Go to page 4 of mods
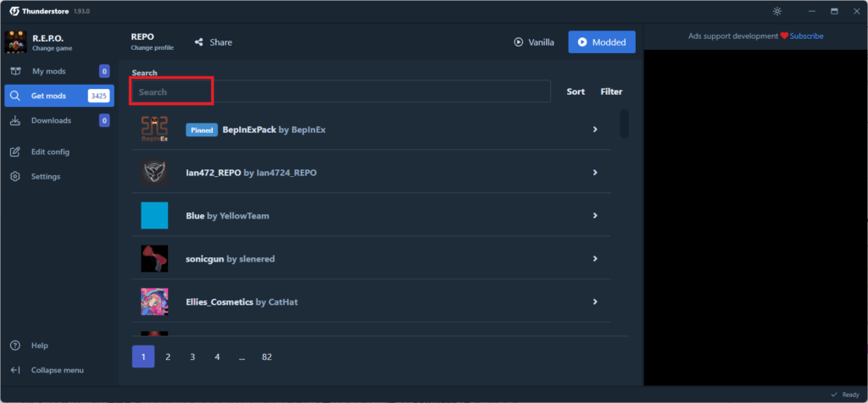Image resolution: width=868 pixels, height=403 pixels. coord(217,356)
